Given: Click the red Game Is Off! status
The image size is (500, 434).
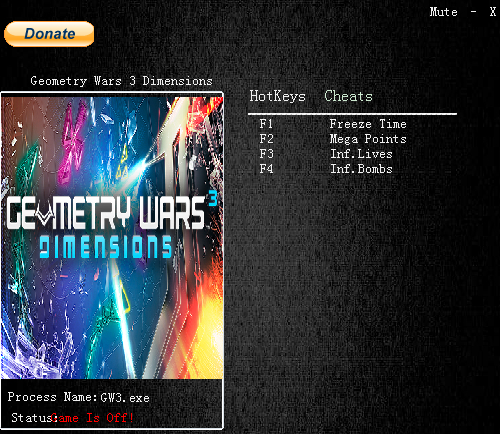Looking at the screenshot, I should tap(93, 418).
